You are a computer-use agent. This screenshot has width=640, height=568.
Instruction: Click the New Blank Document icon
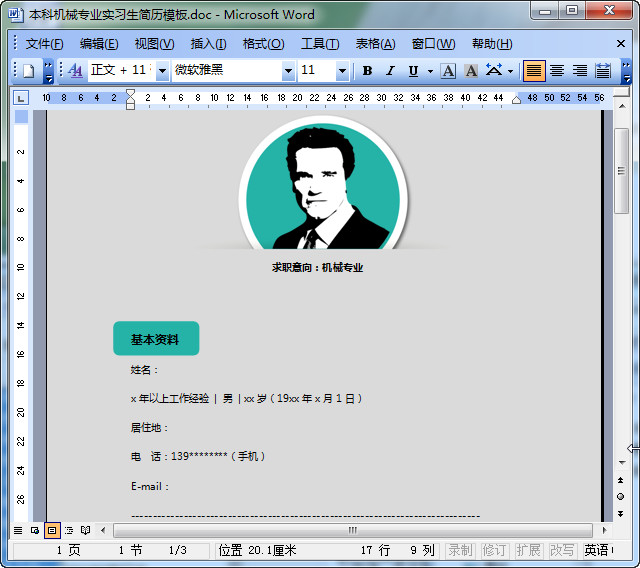click(x=28, y=71)
